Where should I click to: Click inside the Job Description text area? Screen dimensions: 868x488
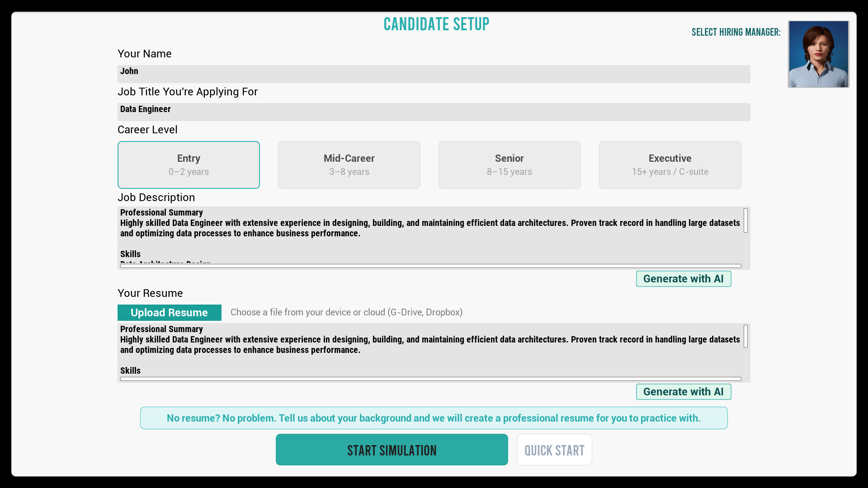click(429, 235)
